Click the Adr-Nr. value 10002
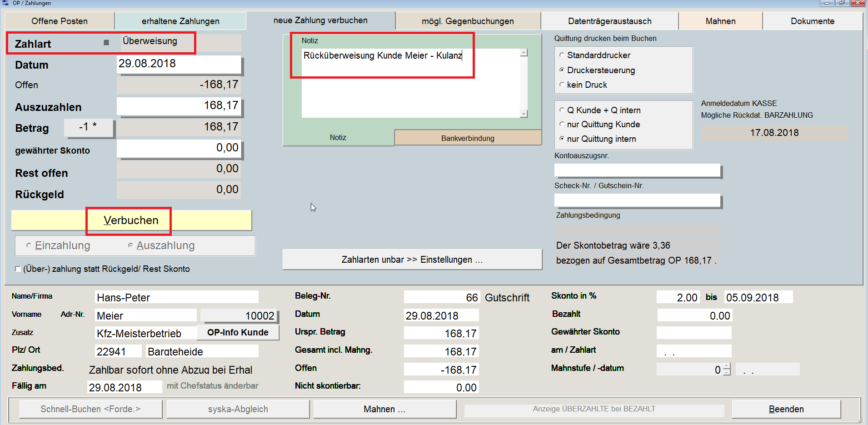 [239, 315]
